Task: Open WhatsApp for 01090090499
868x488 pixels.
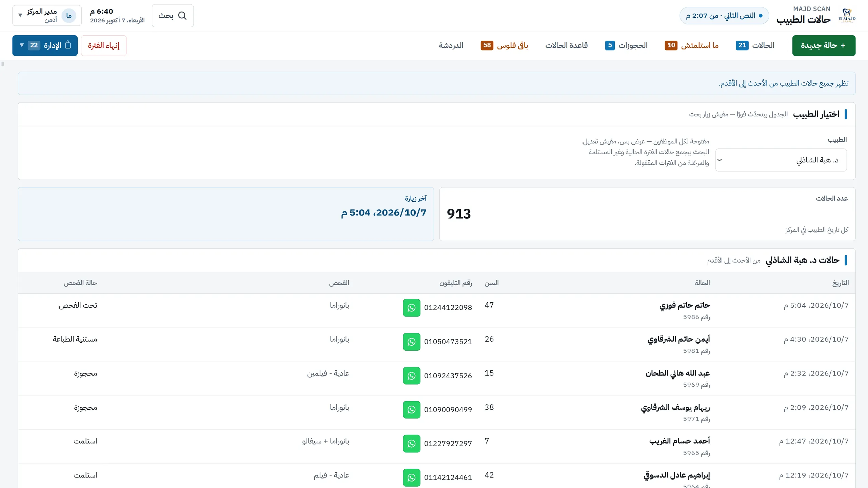Action: click(411, 410)
